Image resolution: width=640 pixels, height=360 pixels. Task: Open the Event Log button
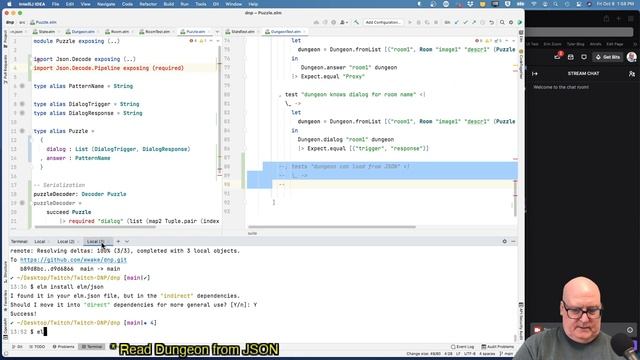463,347
